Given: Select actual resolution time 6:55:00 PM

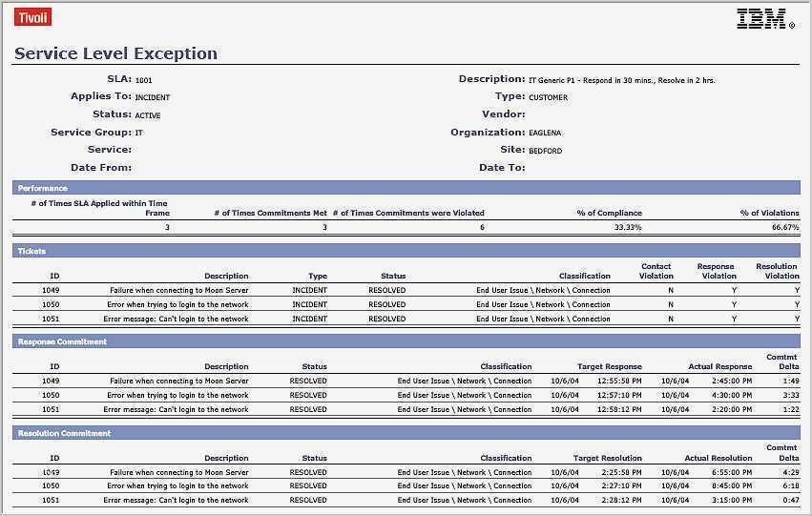Looking at the screenshot, I should point(732,472).
